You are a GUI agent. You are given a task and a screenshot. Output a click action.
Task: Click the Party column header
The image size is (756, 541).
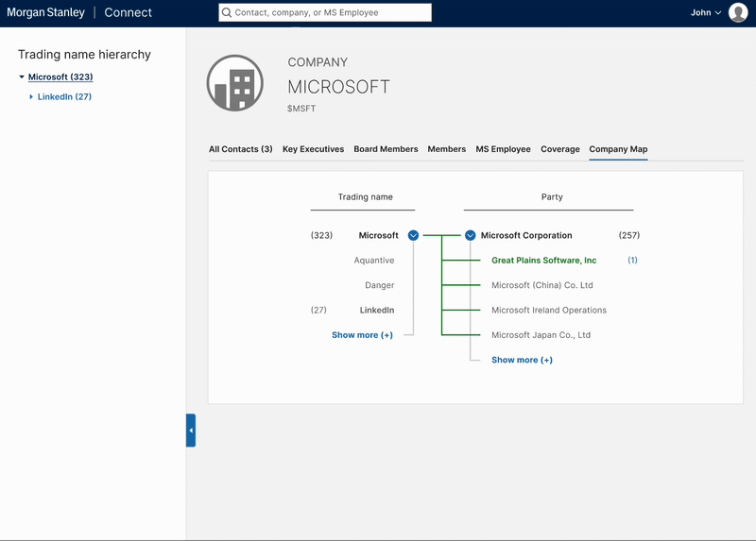(x=552, y=196)
